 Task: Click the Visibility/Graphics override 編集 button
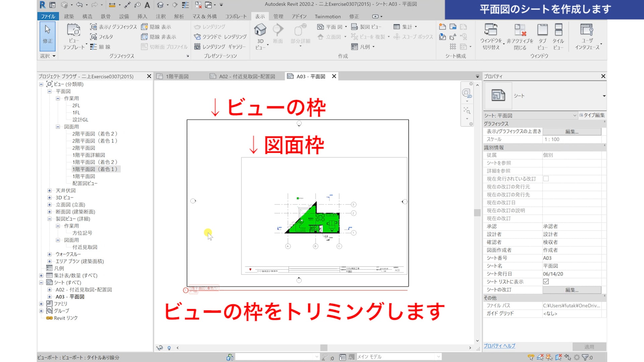572,132
